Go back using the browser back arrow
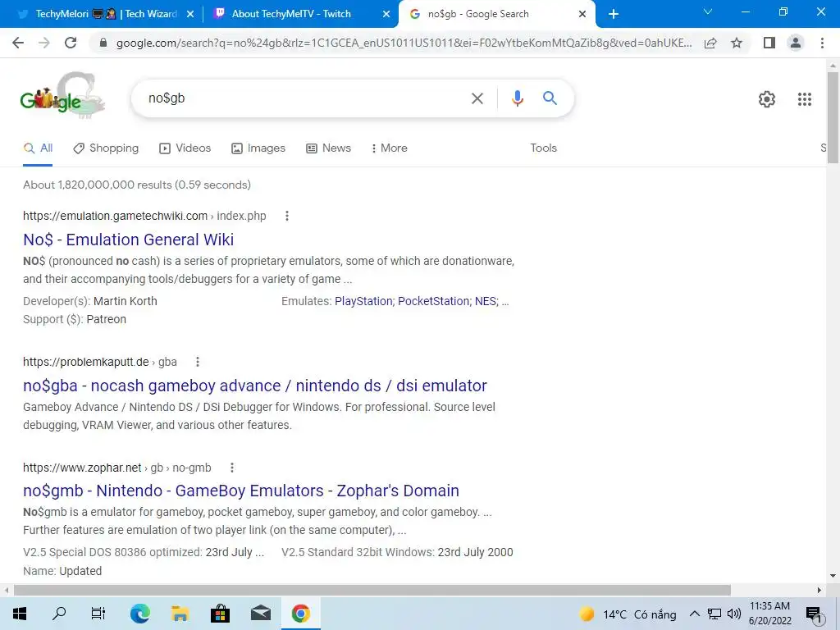 tap(18, 43)
